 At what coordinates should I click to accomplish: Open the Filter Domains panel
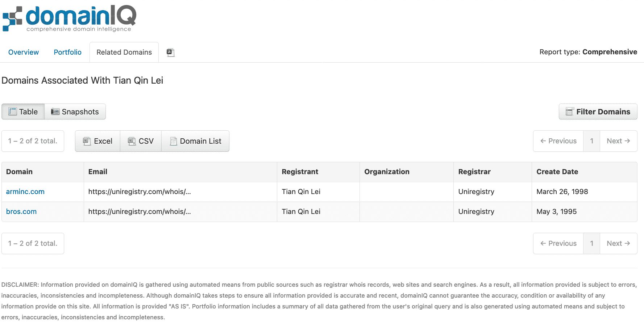tap(598, 112)
